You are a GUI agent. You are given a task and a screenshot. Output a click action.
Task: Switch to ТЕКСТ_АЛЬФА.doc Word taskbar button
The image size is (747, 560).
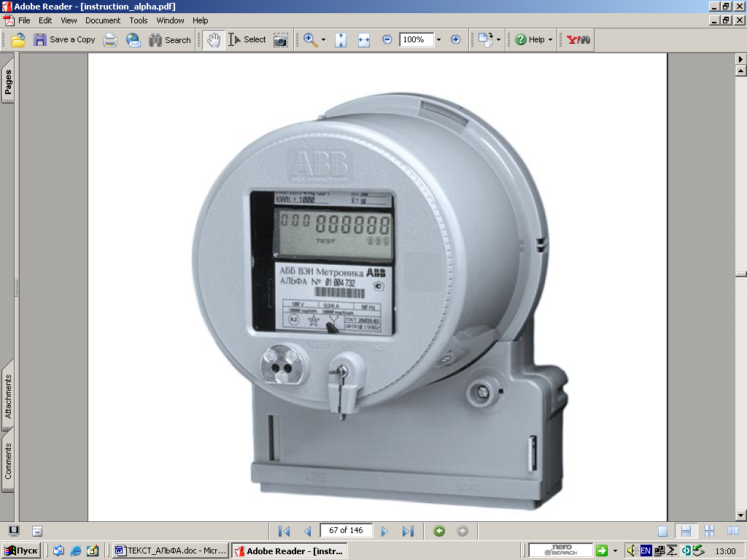tap(171, 551)
